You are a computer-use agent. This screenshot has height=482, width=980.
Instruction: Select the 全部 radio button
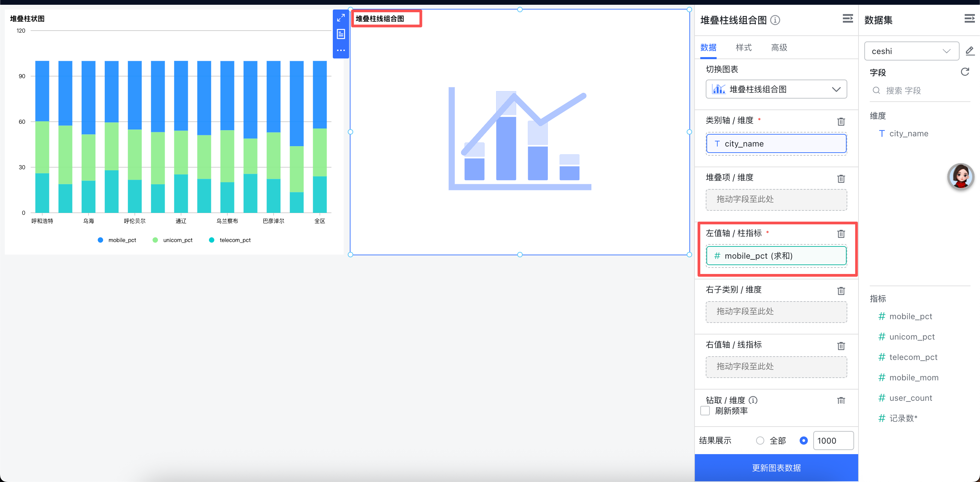tap(760, 441)
